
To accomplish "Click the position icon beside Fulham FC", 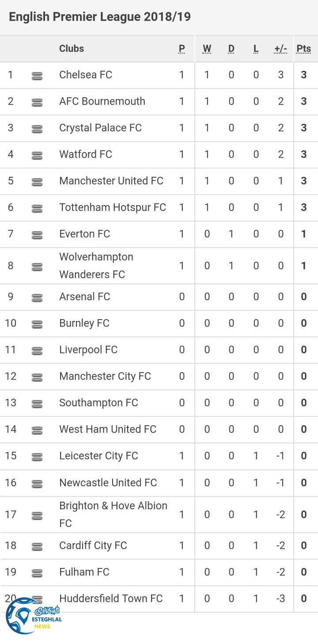I will (x=37, y=573).
